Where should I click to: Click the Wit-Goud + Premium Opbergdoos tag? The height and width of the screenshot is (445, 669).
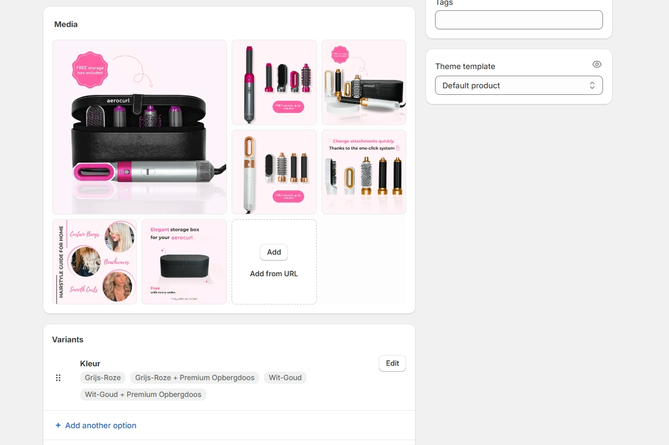pyautogui.click(x=143, y=394)
